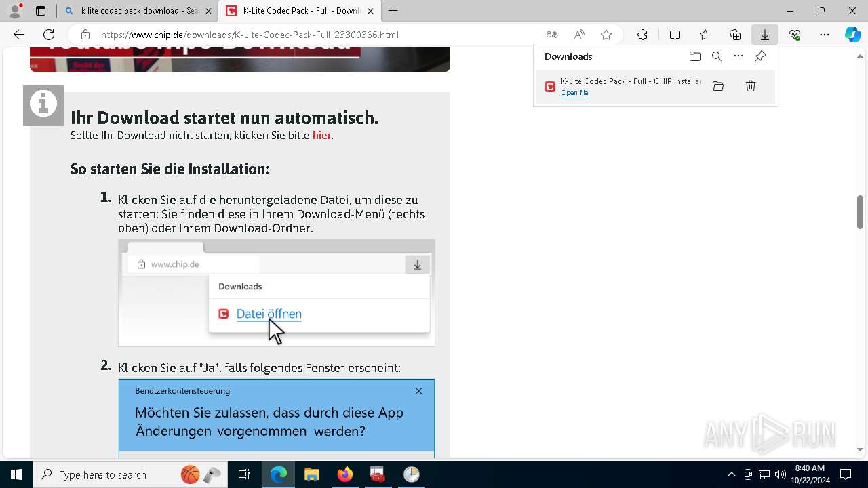Viewport: 868px width, 488px height.
Task: Go back with the browser back arrow
Action: [x=19, y=35]
